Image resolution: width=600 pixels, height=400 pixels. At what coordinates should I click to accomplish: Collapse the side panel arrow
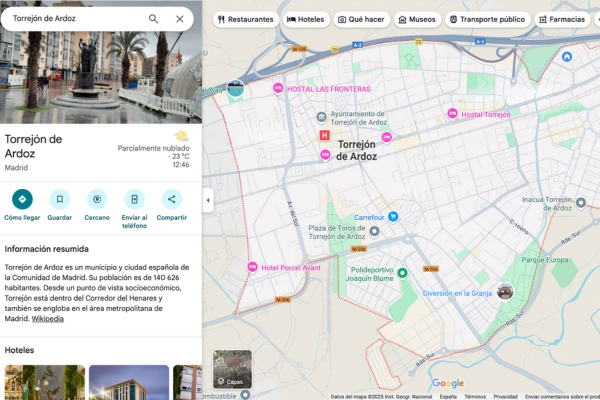click(208, 200)
